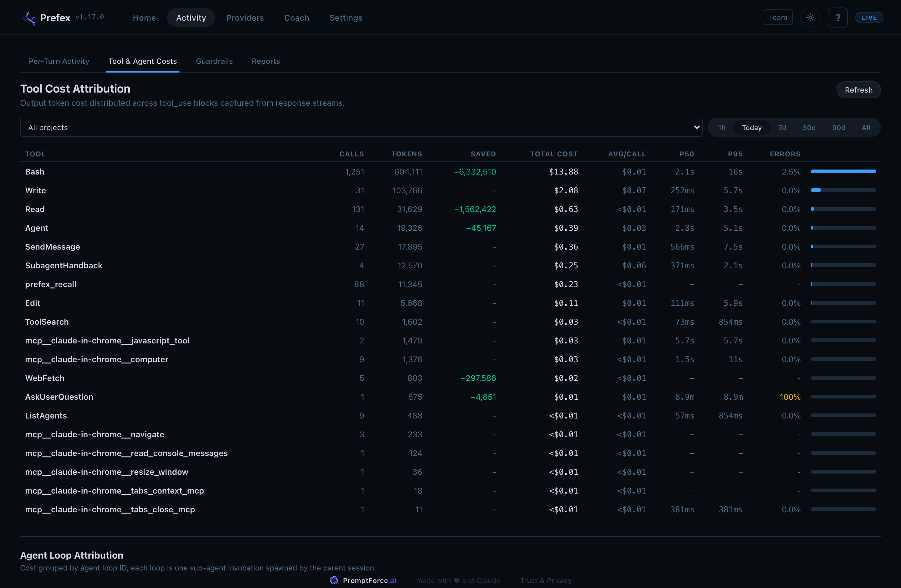Select the All time range

tap(865, 128)
